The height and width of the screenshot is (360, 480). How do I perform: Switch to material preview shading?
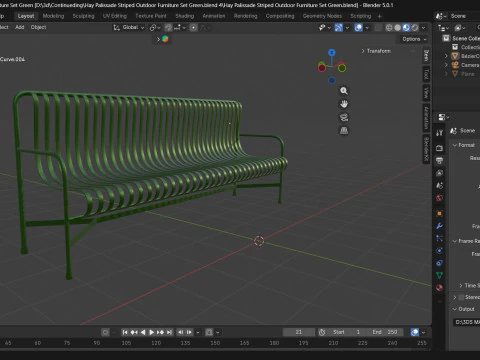pyautogui.click(x=406, y=28)
